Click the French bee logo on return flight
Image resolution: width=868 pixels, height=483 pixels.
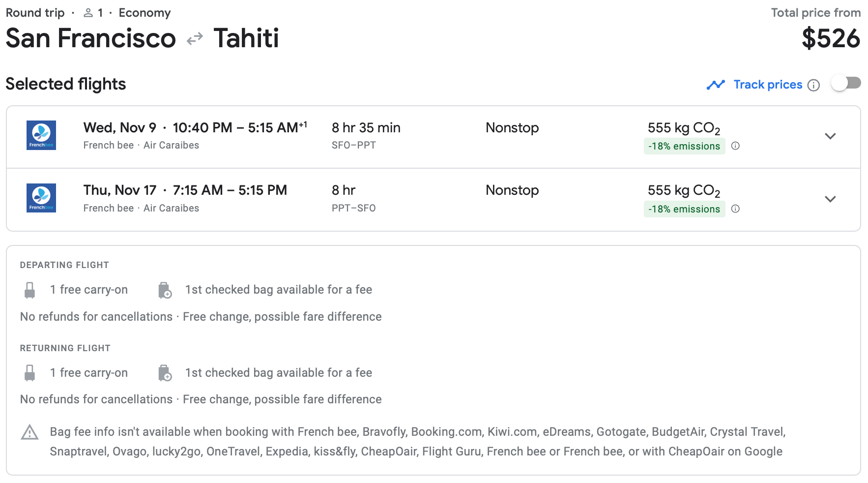41,198
